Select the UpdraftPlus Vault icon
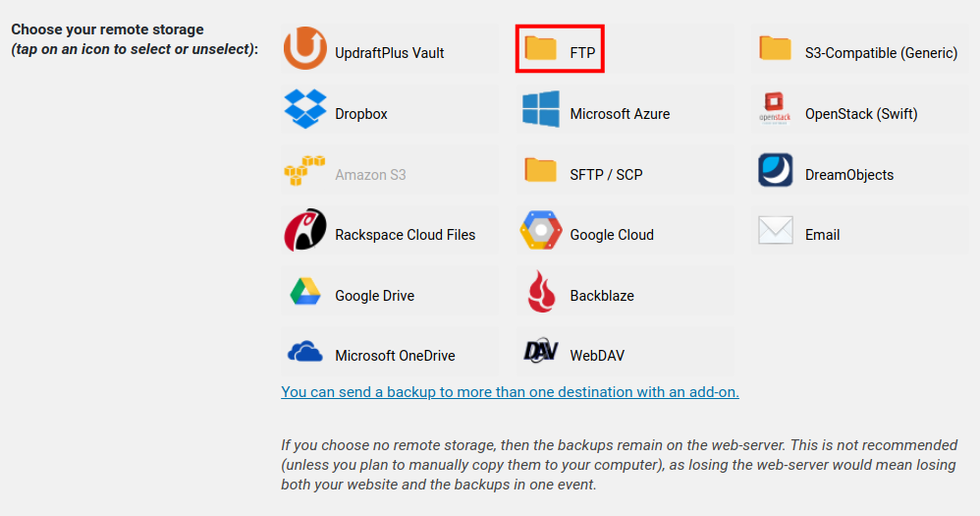The image size is (980, 516). 304,49
